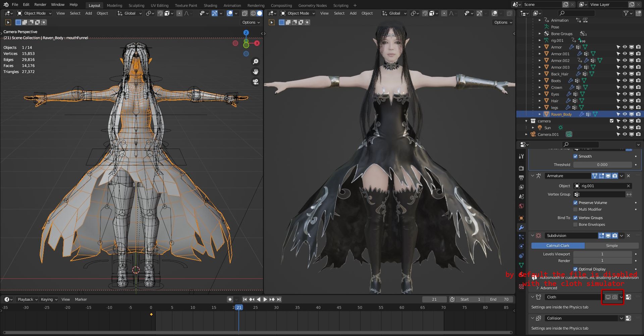644x336 pixels.
Task: Remove the Armature modifier with X
Action: (x=629, y=176)
